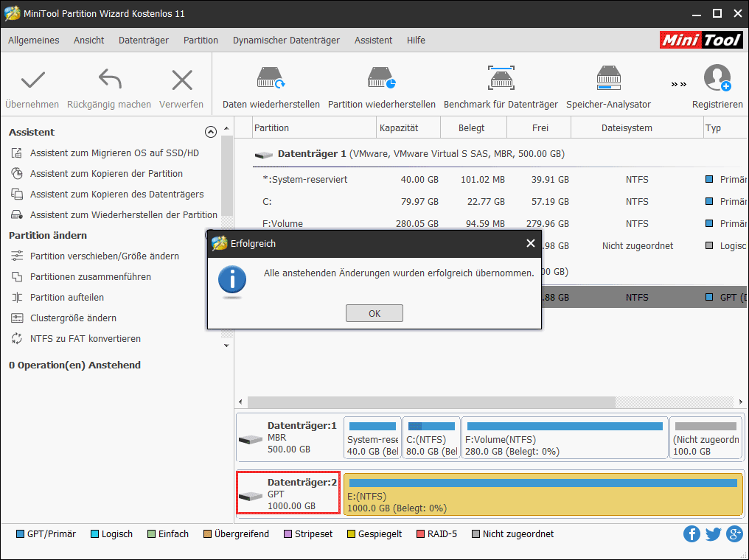Click the Facebook icon in status bar

pyautogui.click(x=691, y=533)
